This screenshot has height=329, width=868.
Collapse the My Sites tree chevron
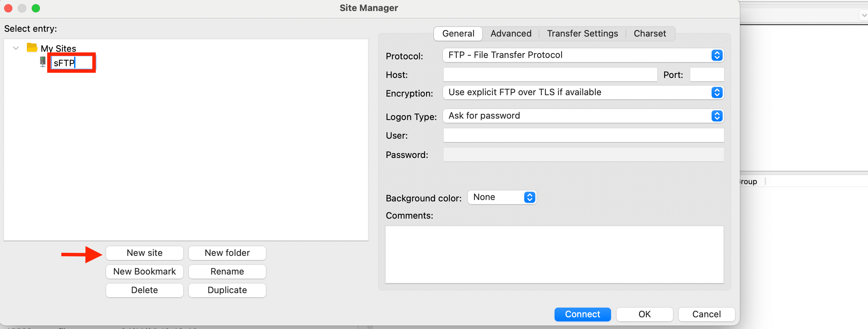[16, 48]
